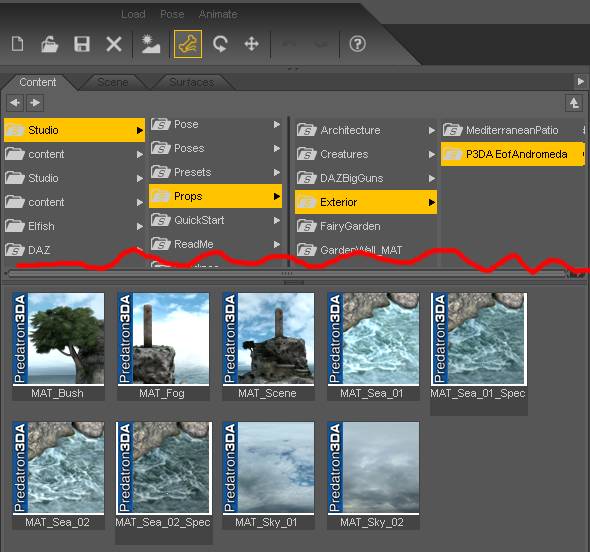The width and height of the screenshot is (590, 552).
Task: Expand the highlighted Studio submenu arrow
Action: click(x=140, y=130)
